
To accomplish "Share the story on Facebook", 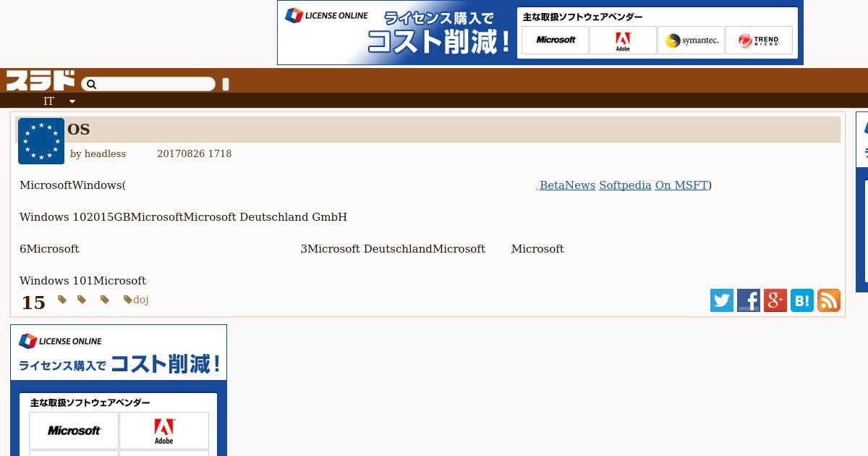I will pyautogui.click(x=749, y=300).
